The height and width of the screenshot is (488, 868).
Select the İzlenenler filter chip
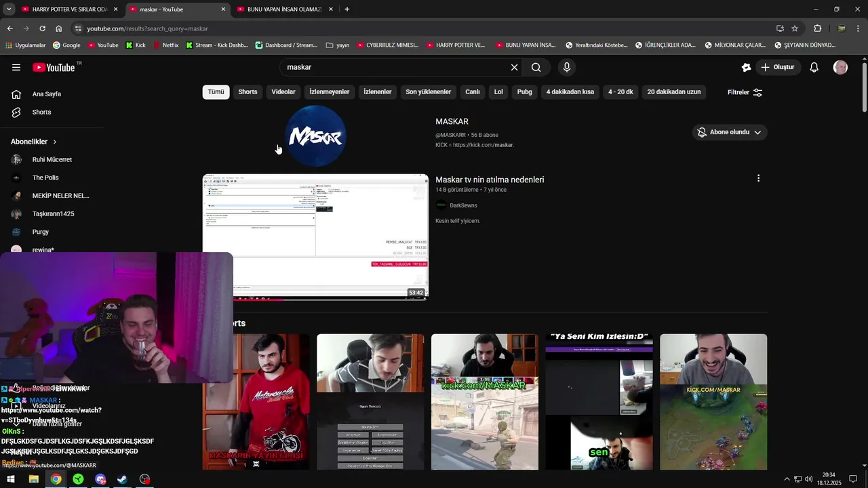click(377, 92)
